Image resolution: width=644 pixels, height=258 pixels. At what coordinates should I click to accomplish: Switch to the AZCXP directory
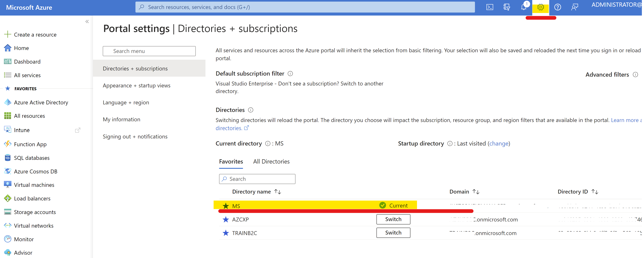[393, 219]
